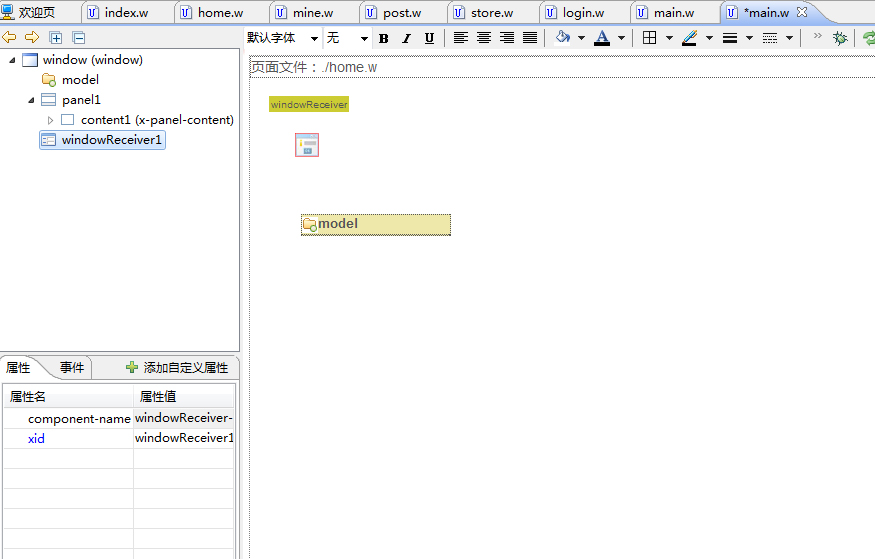Click the 属性值 column header

point(184,397)
